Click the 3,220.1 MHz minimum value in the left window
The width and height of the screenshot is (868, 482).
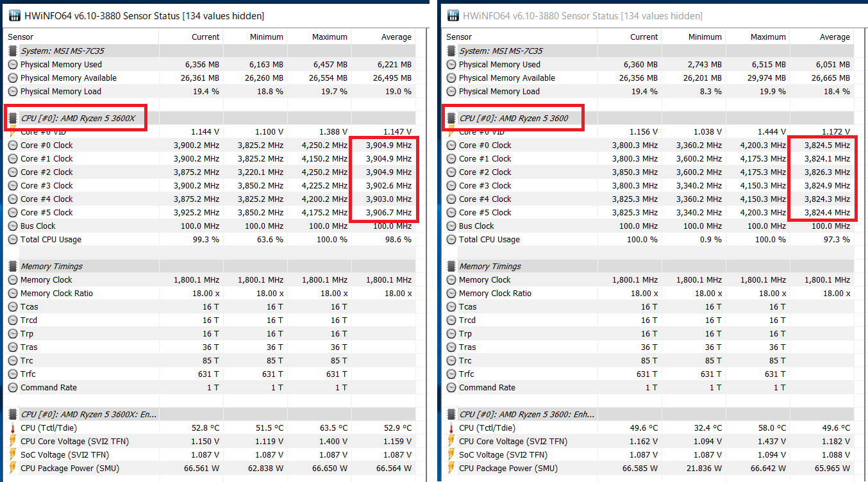pyautogui.click(x=260, y=172)
